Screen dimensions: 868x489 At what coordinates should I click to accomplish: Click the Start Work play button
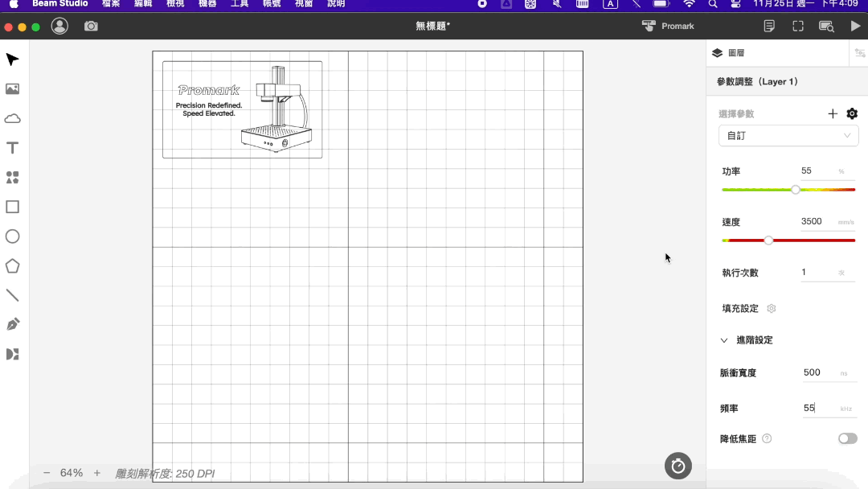tap(855, 26)
